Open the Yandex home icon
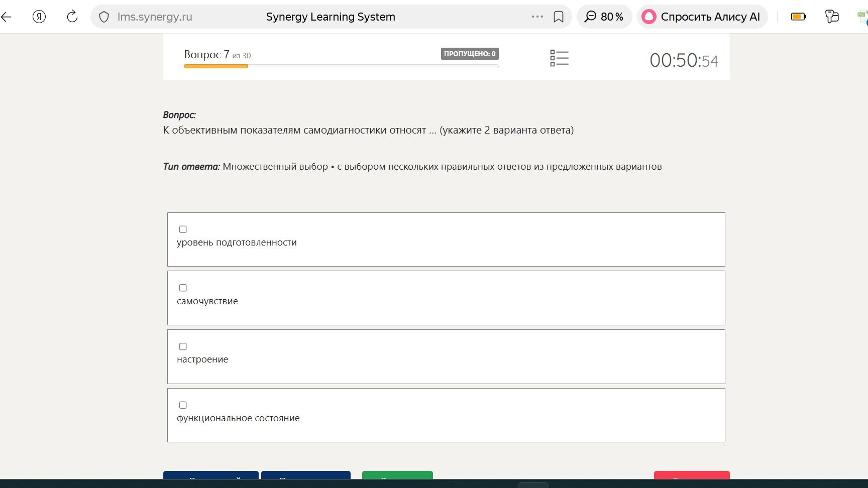 tap(39, 17)
